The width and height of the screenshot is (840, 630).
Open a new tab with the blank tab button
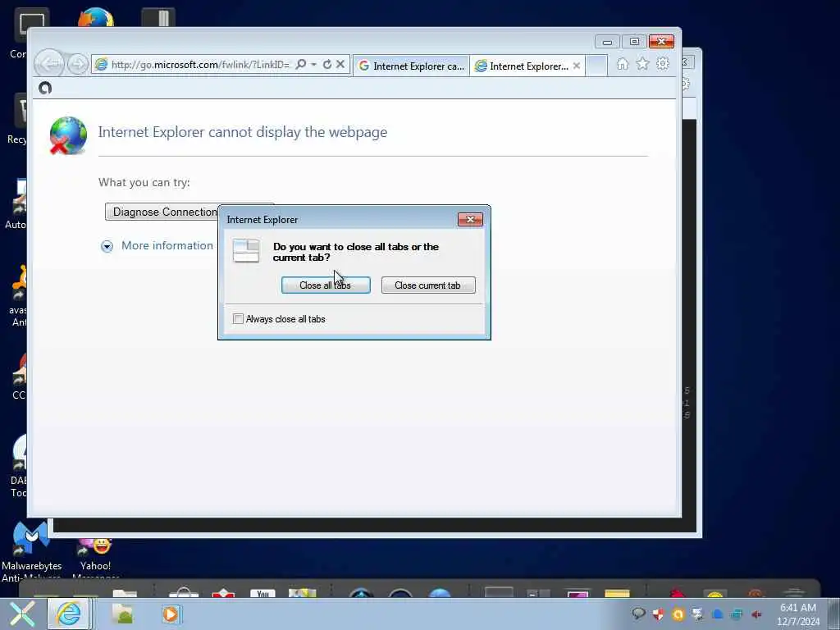(596, 66)
